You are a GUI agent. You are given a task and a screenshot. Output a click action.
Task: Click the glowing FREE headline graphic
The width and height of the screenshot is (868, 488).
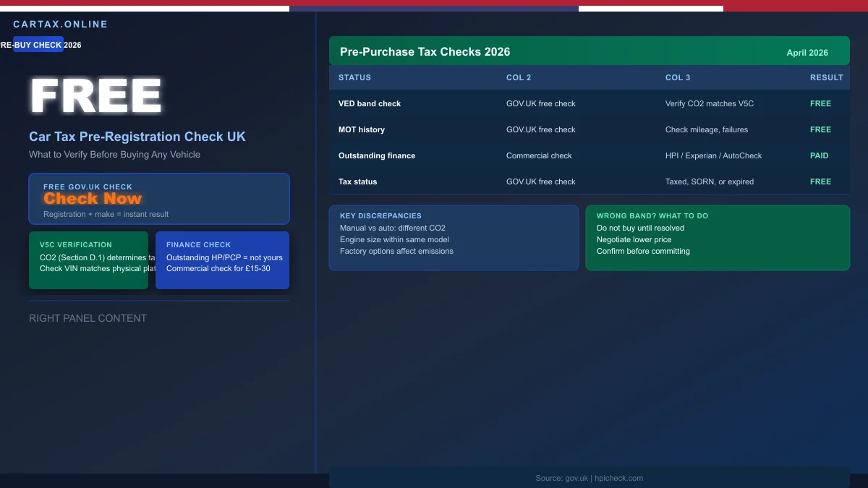click(x=95, y=95)
